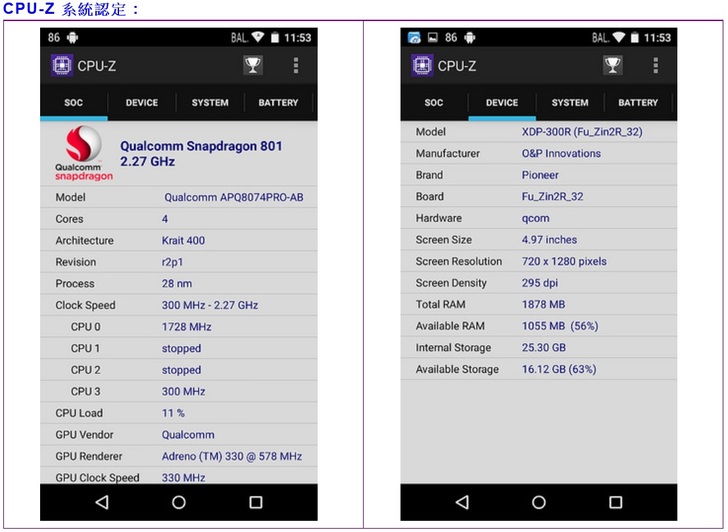
Task: Select the BATTERY tab on left phone
Action: [278, 103]
